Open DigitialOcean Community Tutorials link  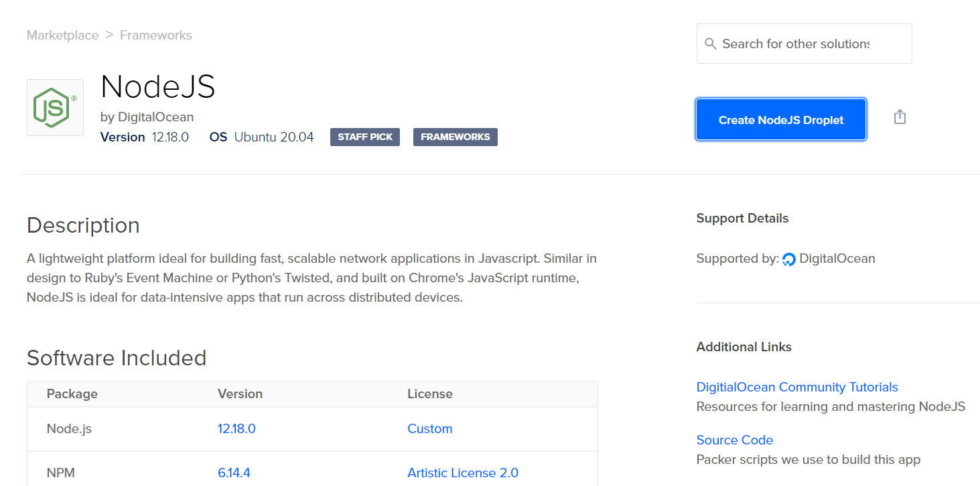(x=796, y=387)
